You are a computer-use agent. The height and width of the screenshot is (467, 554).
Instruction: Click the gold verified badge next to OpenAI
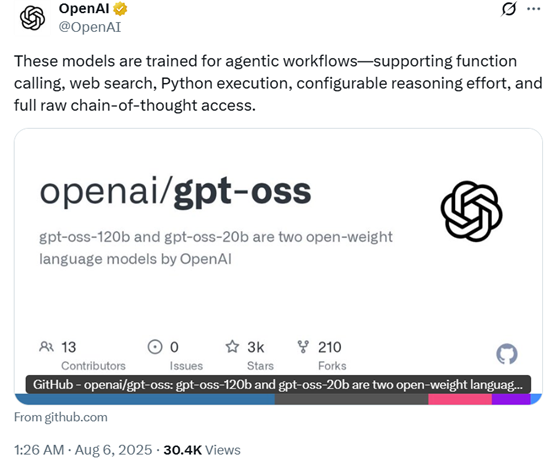click(120, 9)
